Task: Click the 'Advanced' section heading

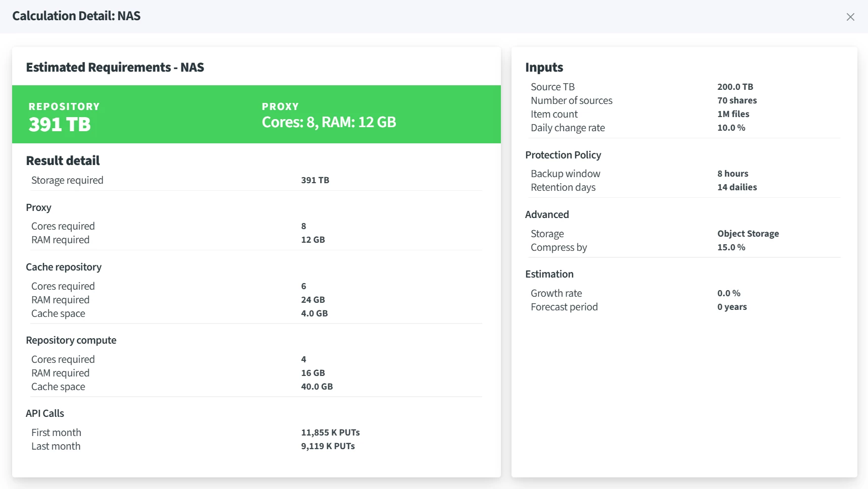Action: (x=547, y=214)
